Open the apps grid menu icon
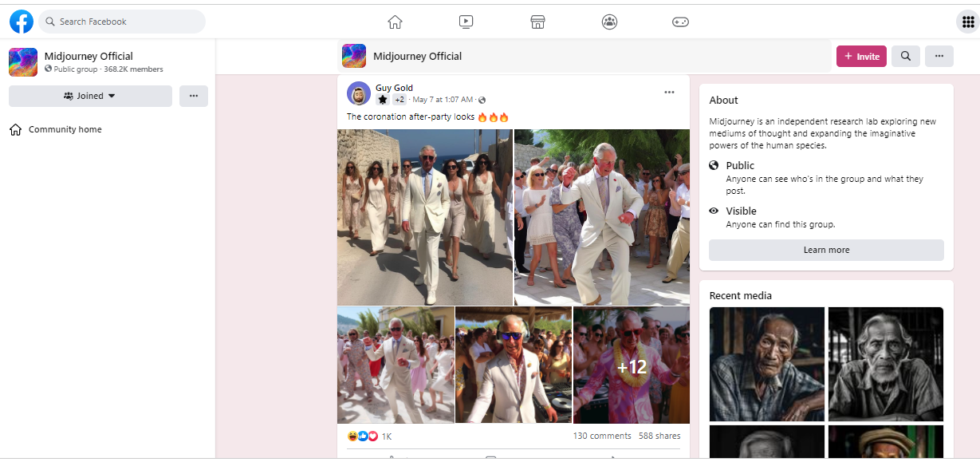This screenshot has width=980, height=462. (x=965, y=22)
